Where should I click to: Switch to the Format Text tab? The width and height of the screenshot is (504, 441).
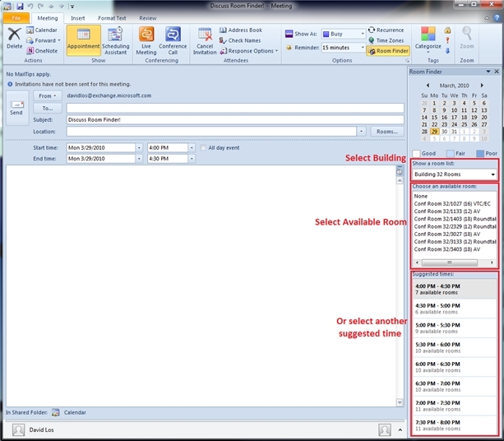coord(112,18)
